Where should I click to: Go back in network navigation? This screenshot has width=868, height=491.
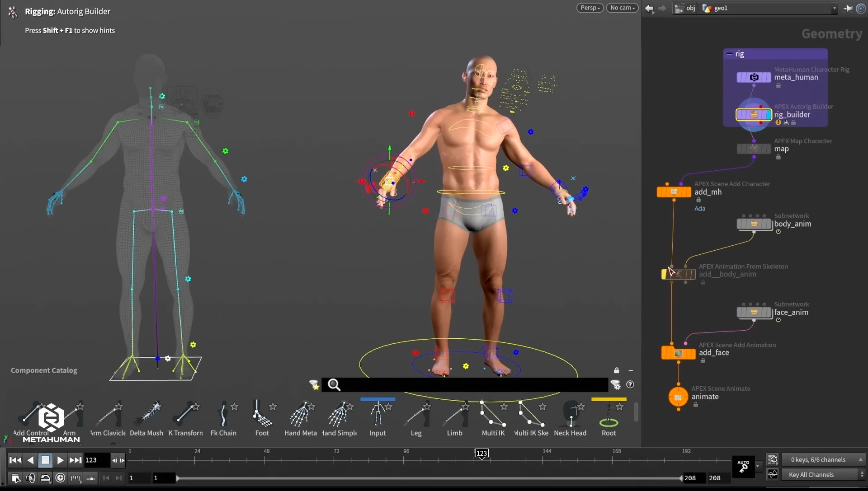(x=649, y=8)
